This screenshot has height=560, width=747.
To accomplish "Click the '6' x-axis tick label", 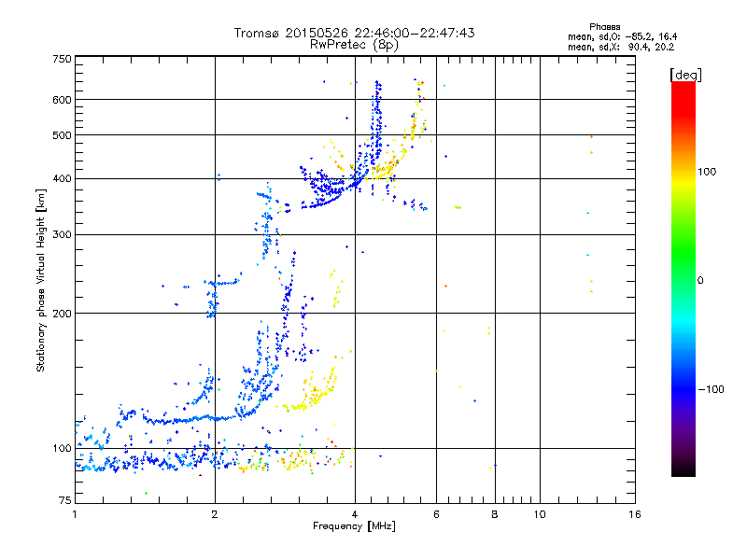I will (436, 514).
